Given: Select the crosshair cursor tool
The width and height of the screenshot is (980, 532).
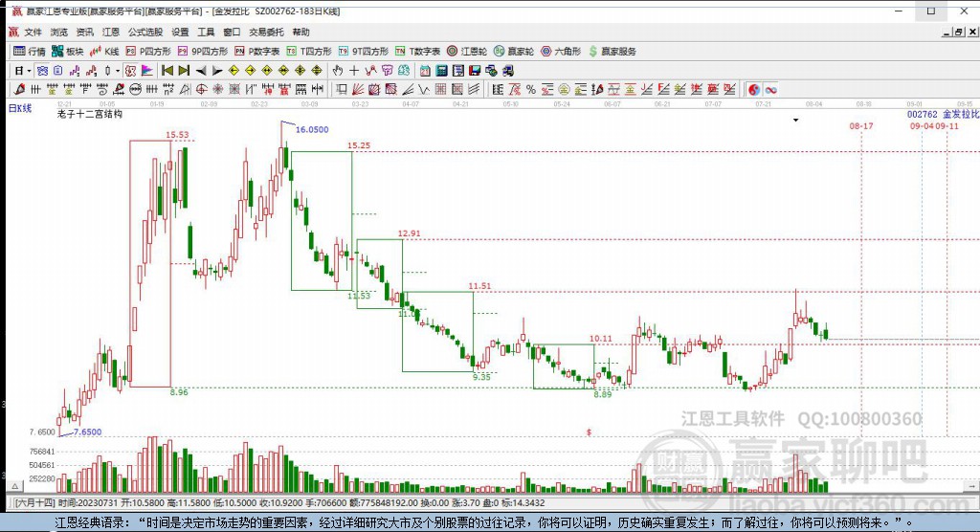Looking at the screenshot, I should 354,71.
